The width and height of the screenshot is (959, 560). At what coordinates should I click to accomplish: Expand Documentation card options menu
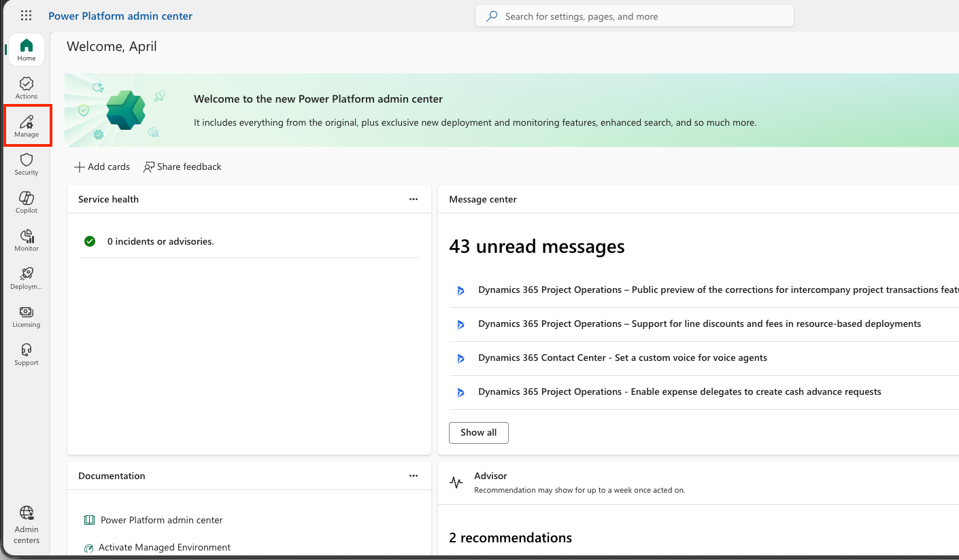414,476
